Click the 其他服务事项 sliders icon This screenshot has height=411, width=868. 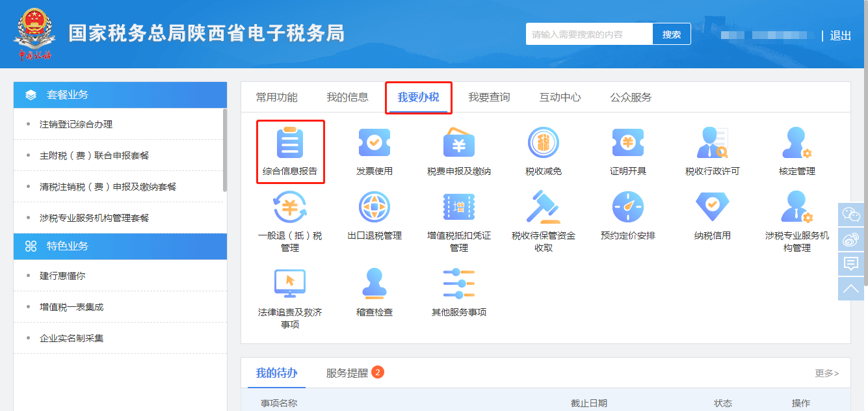[459, 284]
